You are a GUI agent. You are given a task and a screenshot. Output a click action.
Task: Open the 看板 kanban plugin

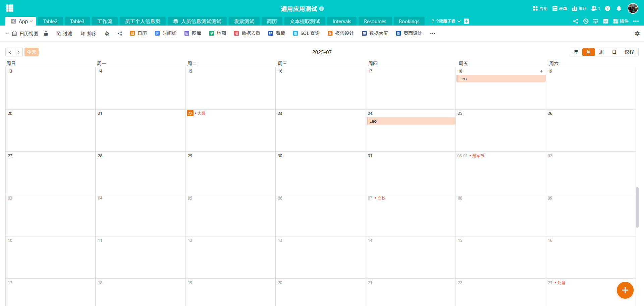[277, 34]
